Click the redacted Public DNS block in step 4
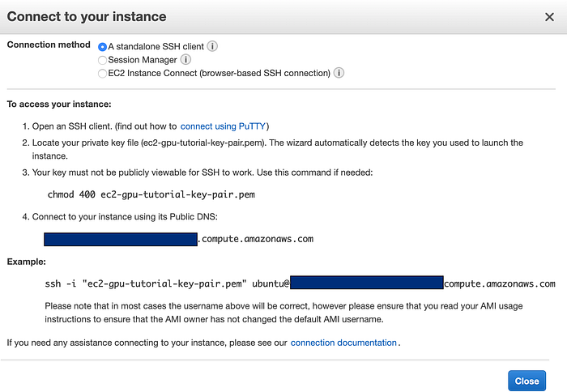The image size is (567, 392). (121, 239)
